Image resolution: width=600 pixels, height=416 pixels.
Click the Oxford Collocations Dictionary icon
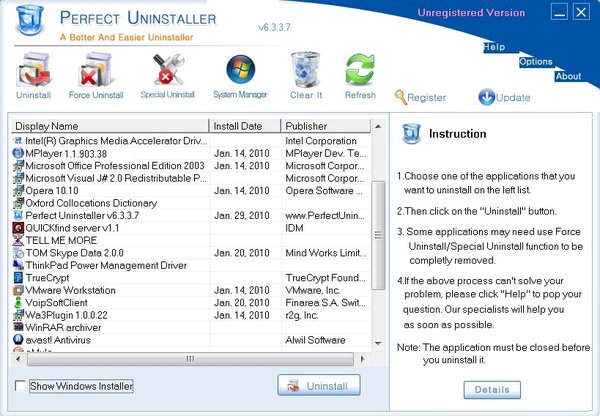pyautogui.click(x=18, y=203)
